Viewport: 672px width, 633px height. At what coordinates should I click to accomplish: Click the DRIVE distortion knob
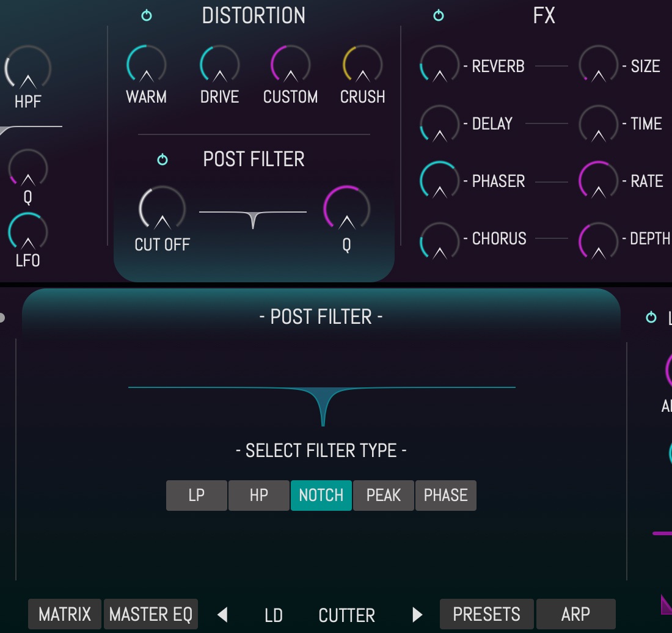point(219,65)
